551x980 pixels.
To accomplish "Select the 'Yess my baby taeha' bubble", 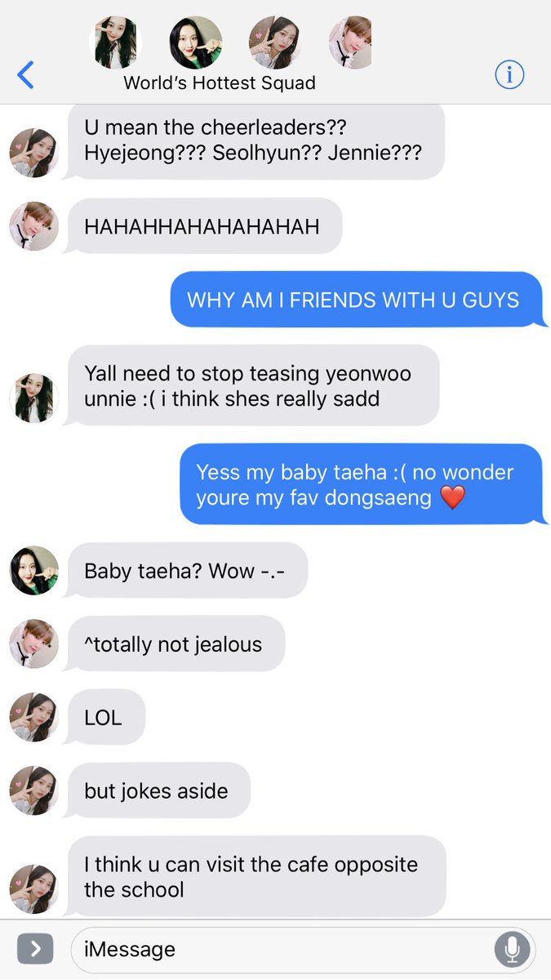I will pos(362,484).
